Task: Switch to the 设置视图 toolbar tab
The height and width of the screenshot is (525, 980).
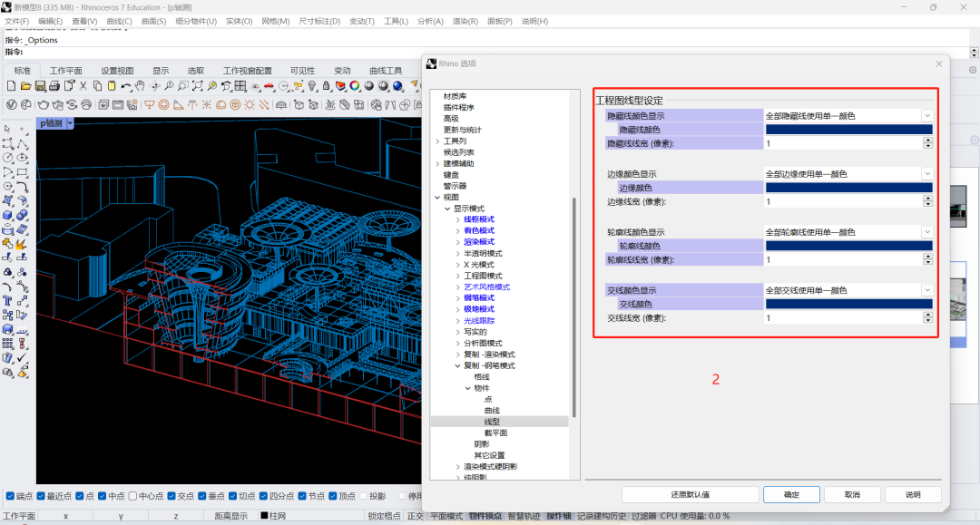Action: [x=117, y=71]
